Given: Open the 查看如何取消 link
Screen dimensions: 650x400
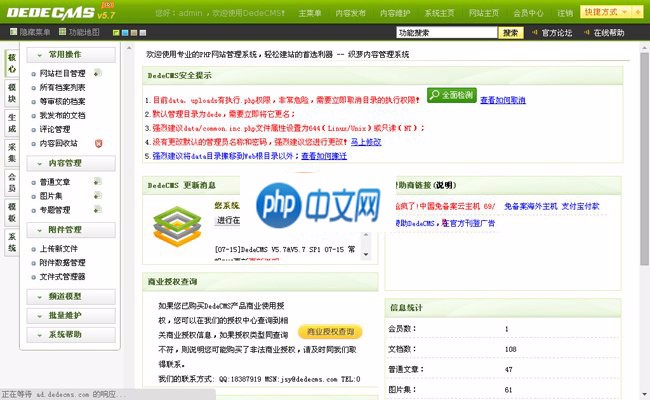Looking at the screenshot, I should (x=503, y=100).
